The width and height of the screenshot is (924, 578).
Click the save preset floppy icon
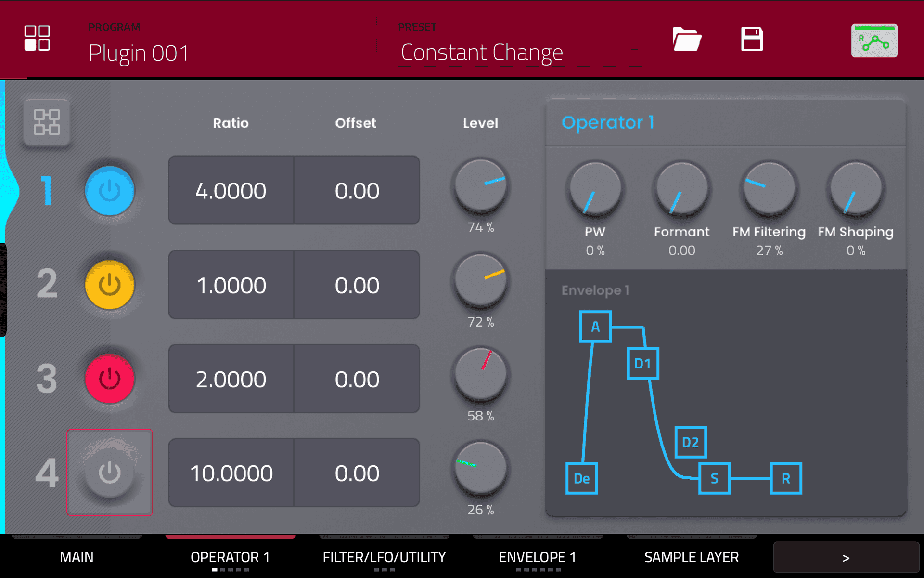tap(752, 39)
